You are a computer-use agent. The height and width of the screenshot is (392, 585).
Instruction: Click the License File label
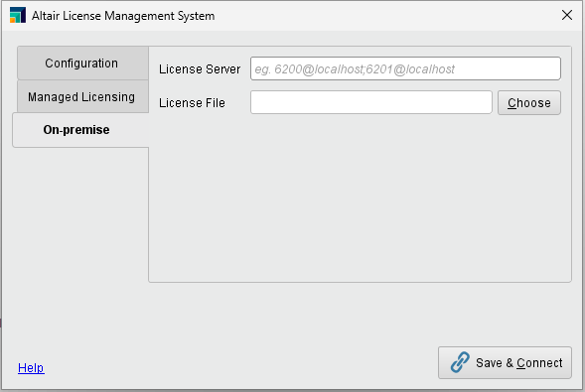pyautogui.click(x=192, y=103)
